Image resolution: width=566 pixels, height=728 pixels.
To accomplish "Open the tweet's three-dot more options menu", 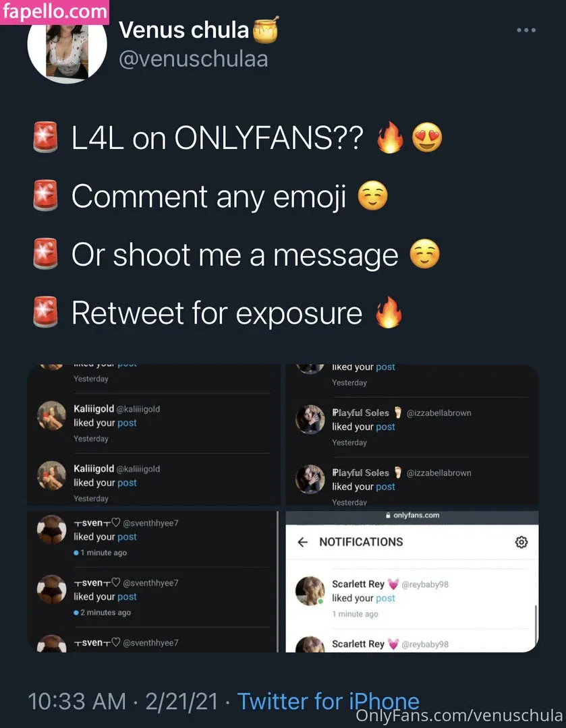I will tap(526, 30).
